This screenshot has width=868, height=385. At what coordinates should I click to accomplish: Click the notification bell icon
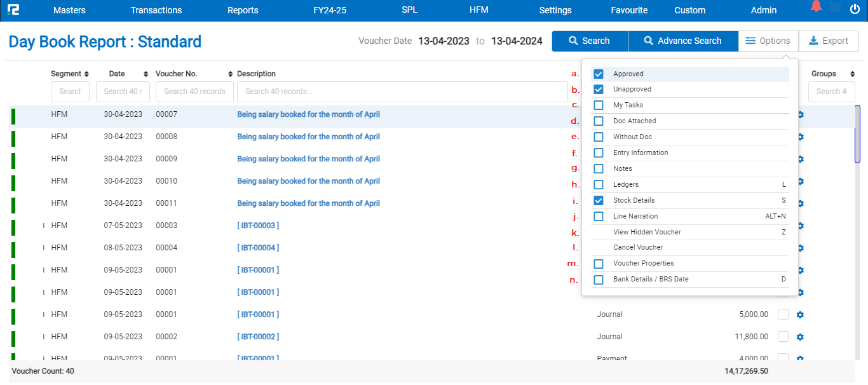coord(816,8)
